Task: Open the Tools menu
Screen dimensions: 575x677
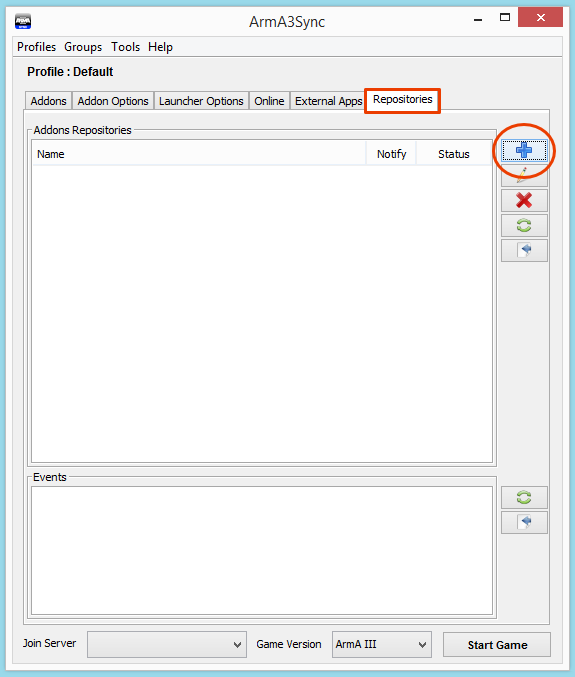Action: pos(125,47)
